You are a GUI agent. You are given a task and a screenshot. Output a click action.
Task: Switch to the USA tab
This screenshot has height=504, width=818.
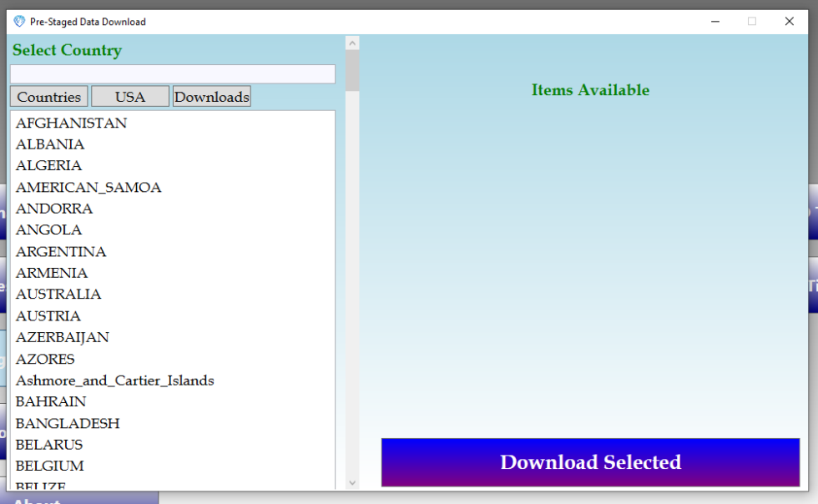(x=129, y=96)
